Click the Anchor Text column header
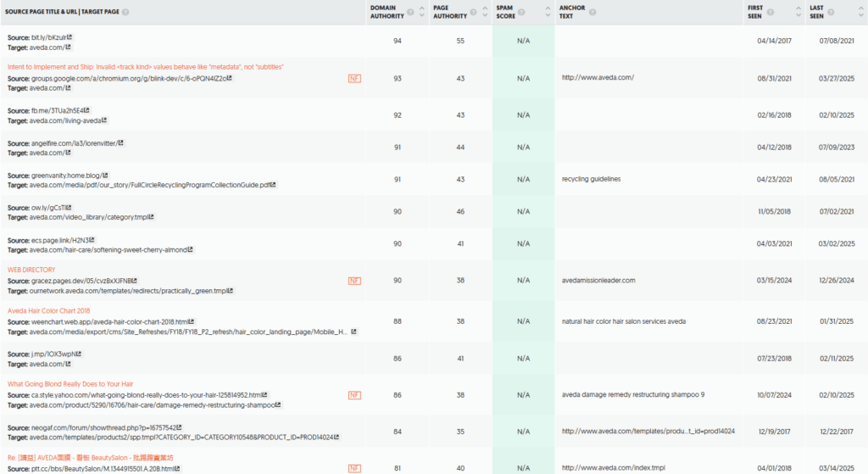This screenshot has height=474, width=868. 572,12
